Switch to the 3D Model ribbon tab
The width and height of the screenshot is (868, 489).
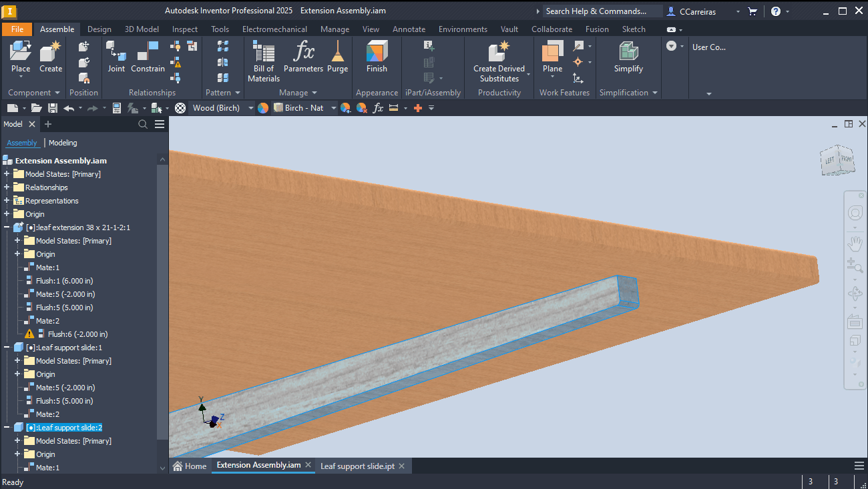[x=142, y=29]
